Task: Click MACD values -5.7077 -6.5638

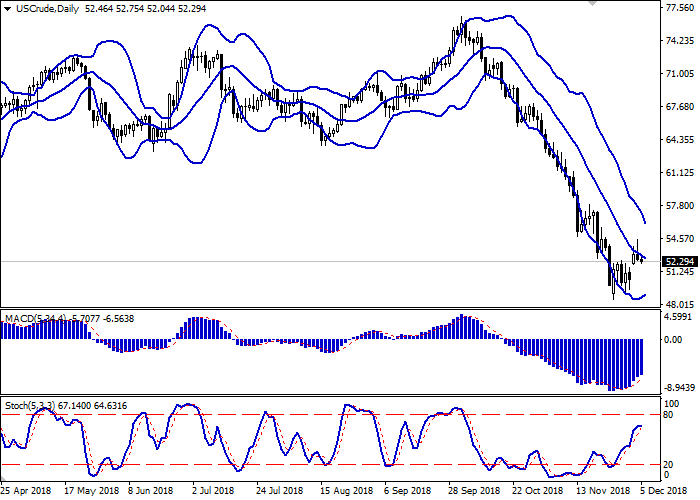Action: (x=102, y=319)
